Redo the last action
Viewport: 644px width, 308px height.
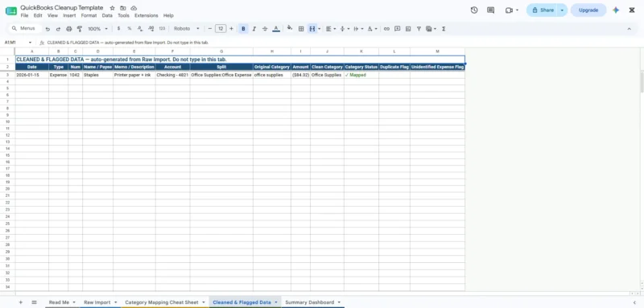click(x=58, y=29)
